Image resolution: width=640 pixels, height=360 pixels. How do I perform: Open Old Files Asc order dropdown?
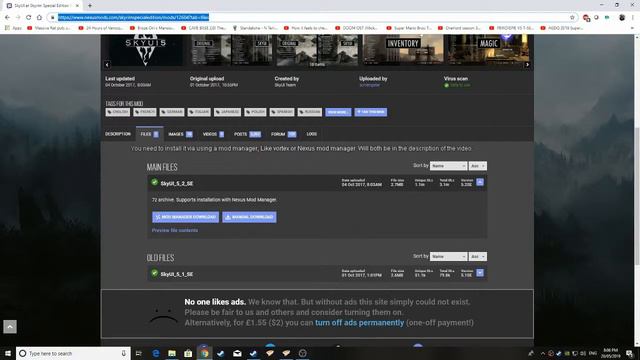pos(478,256)
